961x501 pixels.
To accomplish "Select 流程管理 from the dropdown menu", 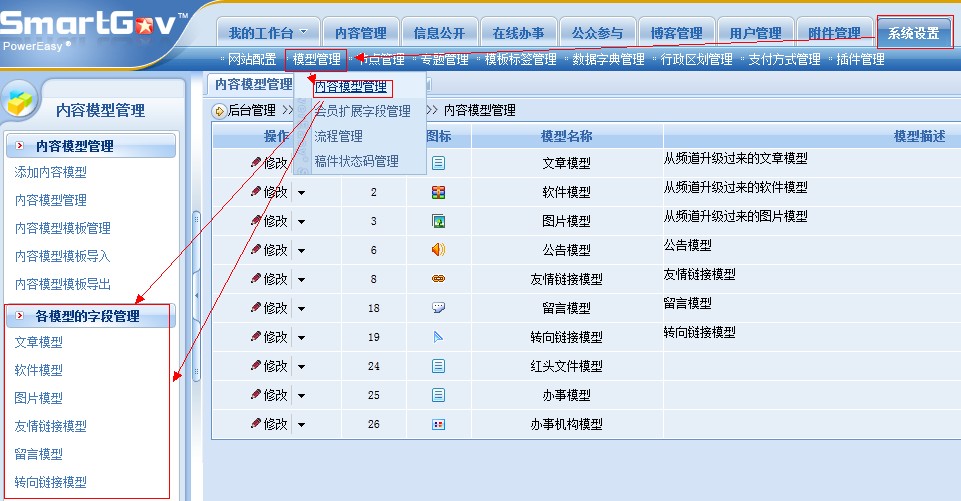I will (x=338, y=136).
